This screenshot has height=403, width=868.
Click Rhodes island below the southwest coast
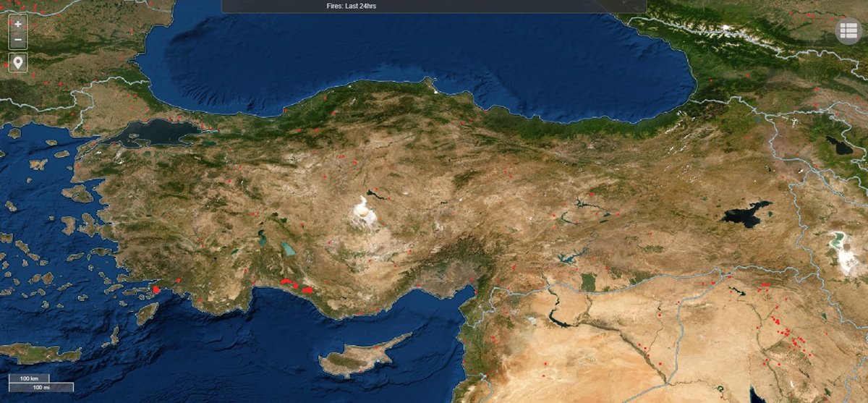coord(147,313)
